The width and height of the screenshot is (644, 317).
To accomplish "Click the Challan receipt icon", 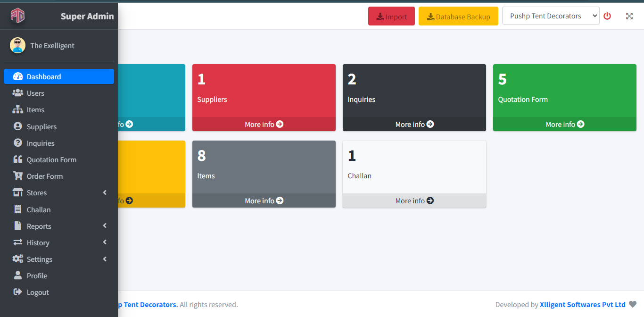I will [x=18, y=209].
